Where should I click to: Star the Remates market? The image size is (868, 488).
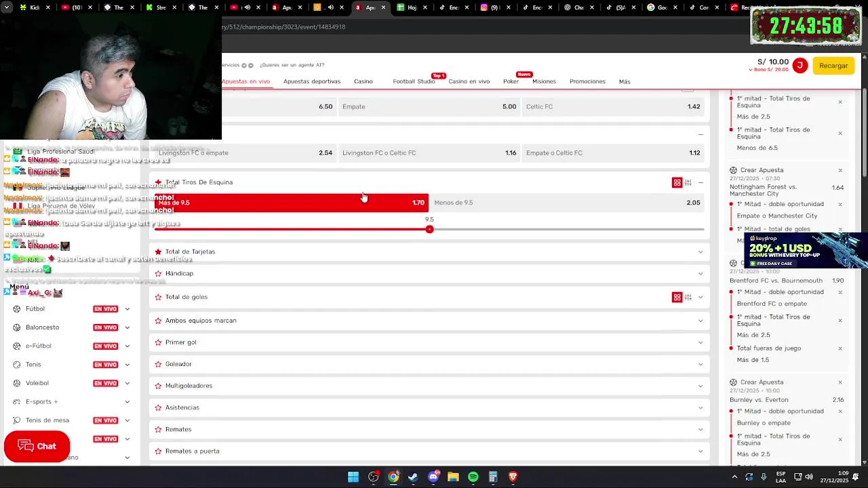pos(158,429)
